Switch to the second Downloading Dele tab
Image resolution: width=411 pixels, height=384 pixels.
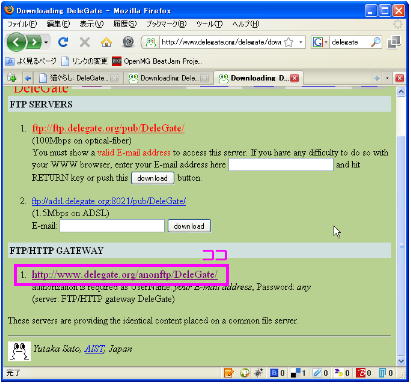(x=168, y=78)
